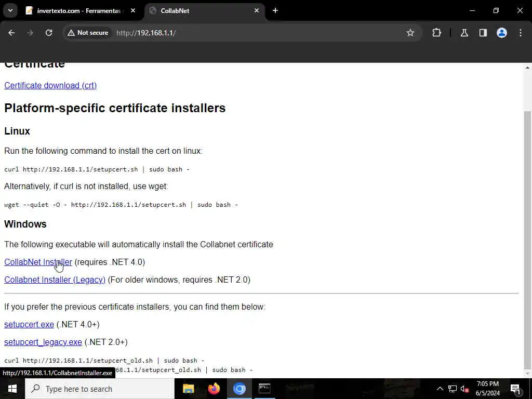Toggle the browser side panel
This screenshot has height=399, width=532.
tap(483, 33)
